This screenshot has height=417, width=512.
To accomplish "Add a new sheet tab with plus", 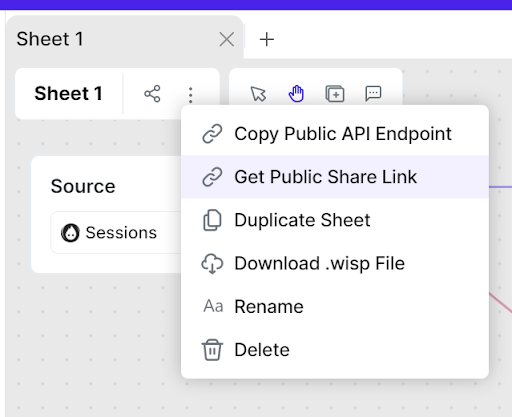I will pos(267,39).
